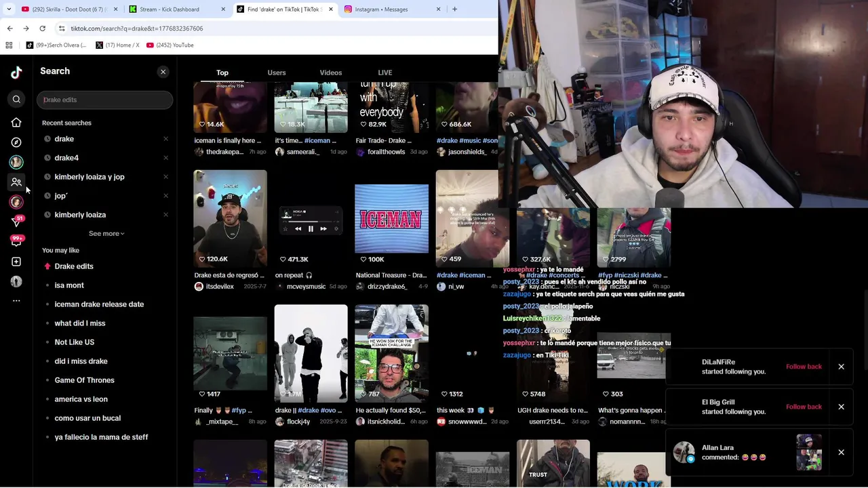868x488 pixels.
Task: Open the 'on repeat' video with 471.3K likes
Action: tap(311, 218)
